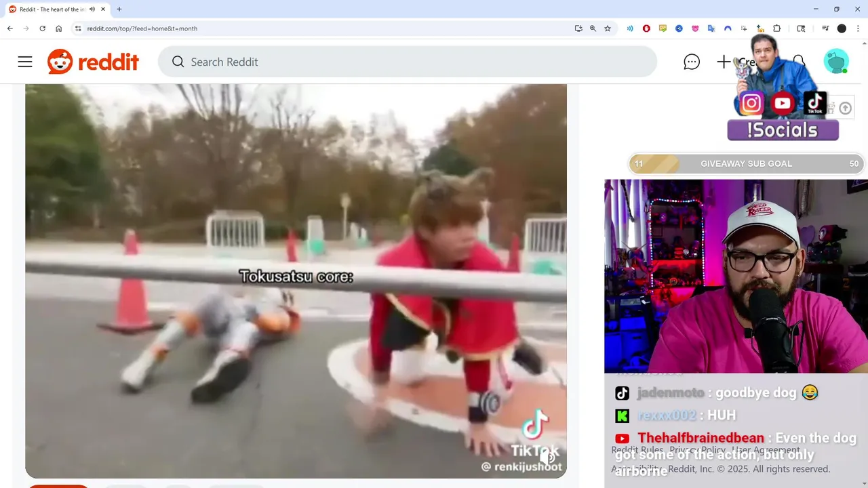Bookmark this page with the star
868x488 pixels.
(x=608, y=28)
